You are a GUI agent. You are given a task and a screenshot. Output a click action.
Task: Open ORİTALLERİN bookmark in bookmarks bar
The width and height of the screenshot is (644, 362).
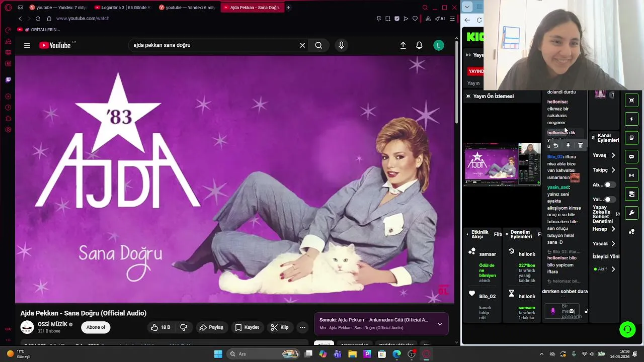[38, 30]
